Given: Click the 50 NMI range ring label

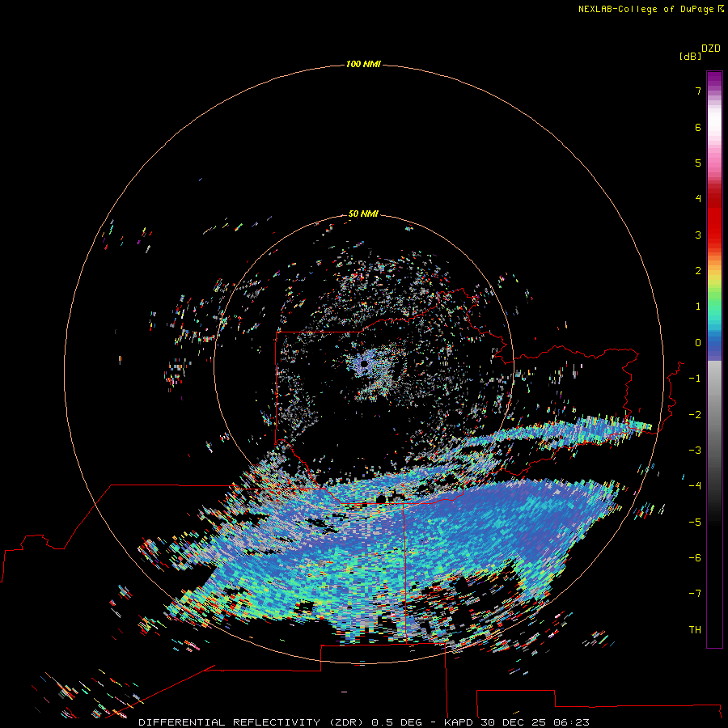Looking at the screenshot, I should click(x=363, y=214).
